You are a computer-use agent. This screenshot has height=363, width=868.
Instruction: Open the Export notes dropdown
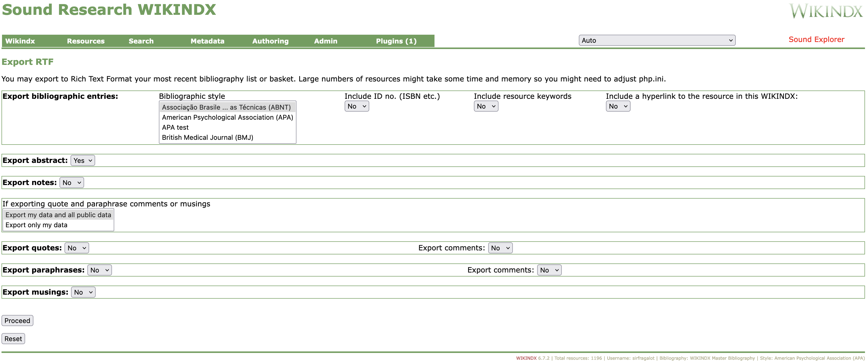[72, 183]
